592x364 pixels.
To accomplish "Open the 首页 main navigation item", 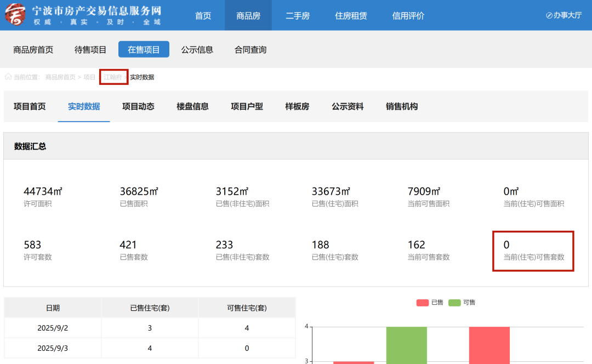I will [203, 16].
